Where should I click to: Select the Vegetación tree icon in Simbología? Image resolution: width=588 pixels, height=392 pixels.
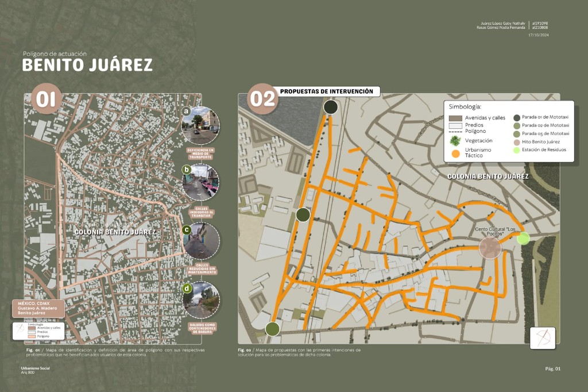pyautogui.click(x=455, y=141)
